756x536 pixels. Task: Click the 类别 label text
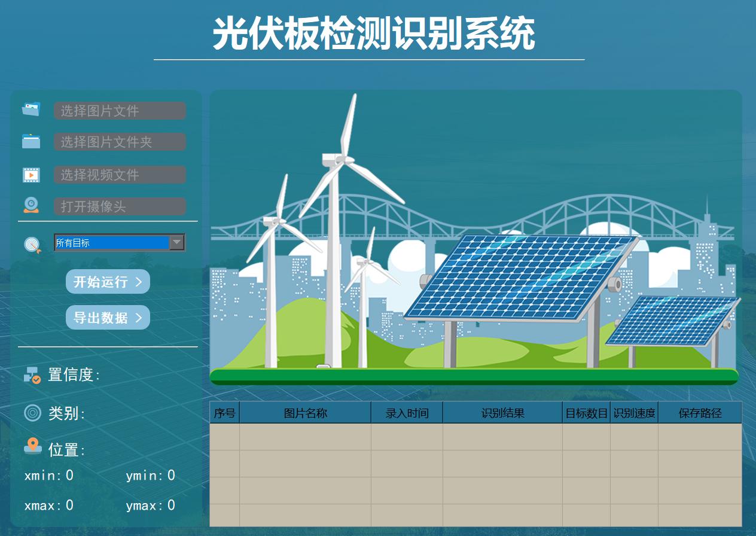coord(66,413)
